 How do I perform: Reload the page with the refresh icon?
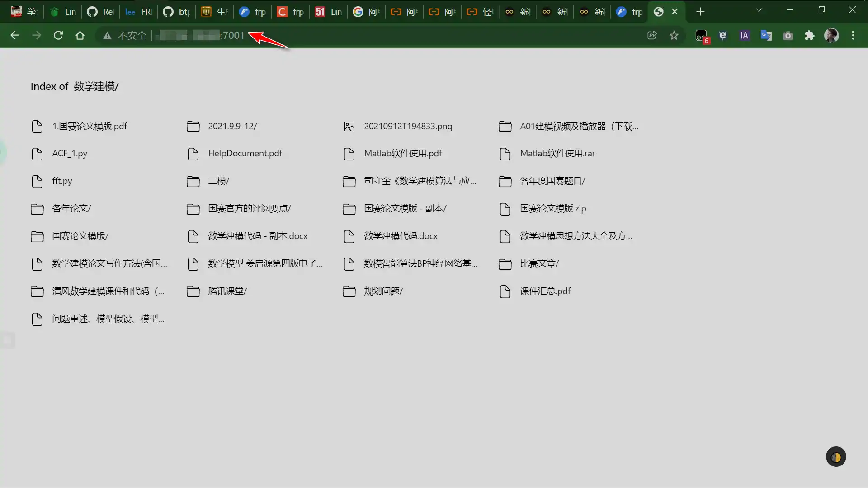[x=58, y=35]
